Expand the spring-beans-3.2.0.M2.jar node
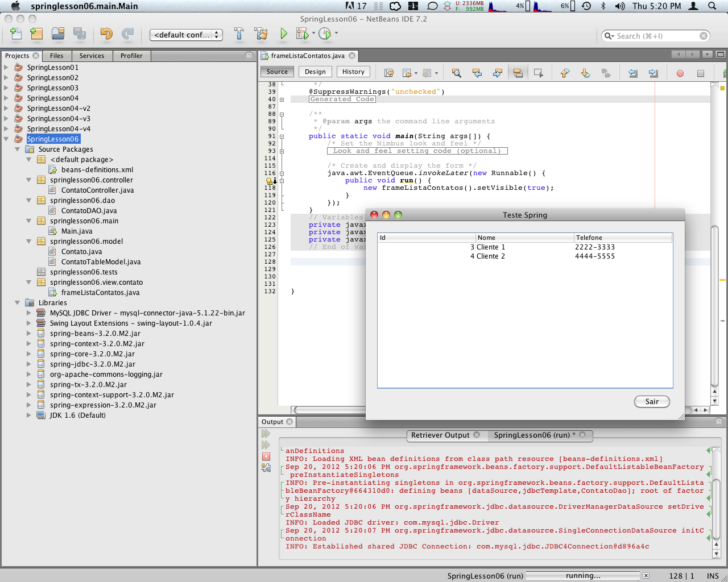 pyautogui.click(x=29, y=333)
